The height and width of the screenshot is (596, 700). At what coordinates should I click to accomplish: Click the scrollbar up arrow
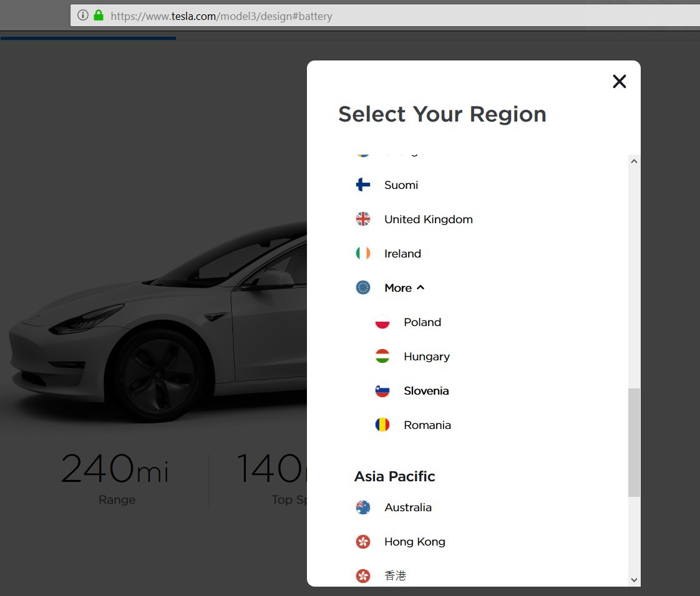[x=634, y=161]
